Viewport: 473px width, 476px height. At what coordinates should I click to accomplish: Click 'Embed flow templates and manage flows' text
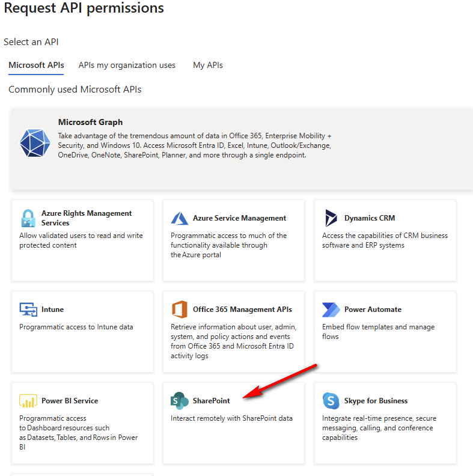378,332
